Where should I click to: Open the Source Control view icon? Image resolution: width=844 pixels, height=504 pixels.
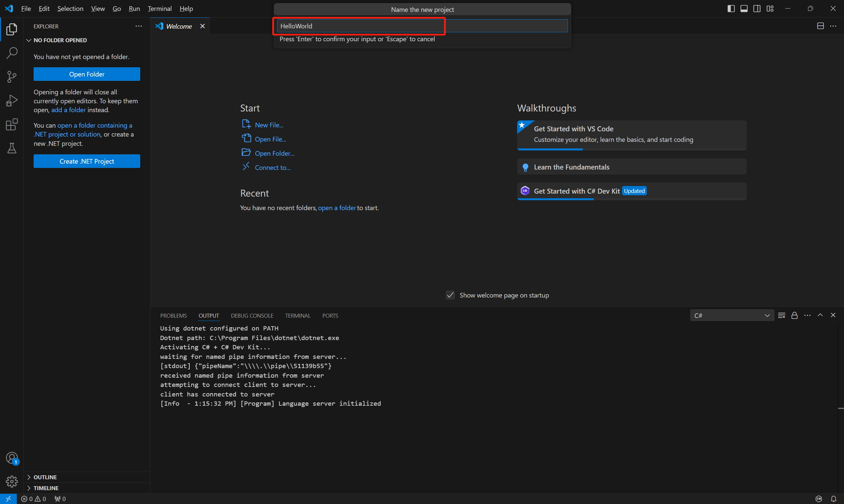pyautogui.click(x=12, y=77)
